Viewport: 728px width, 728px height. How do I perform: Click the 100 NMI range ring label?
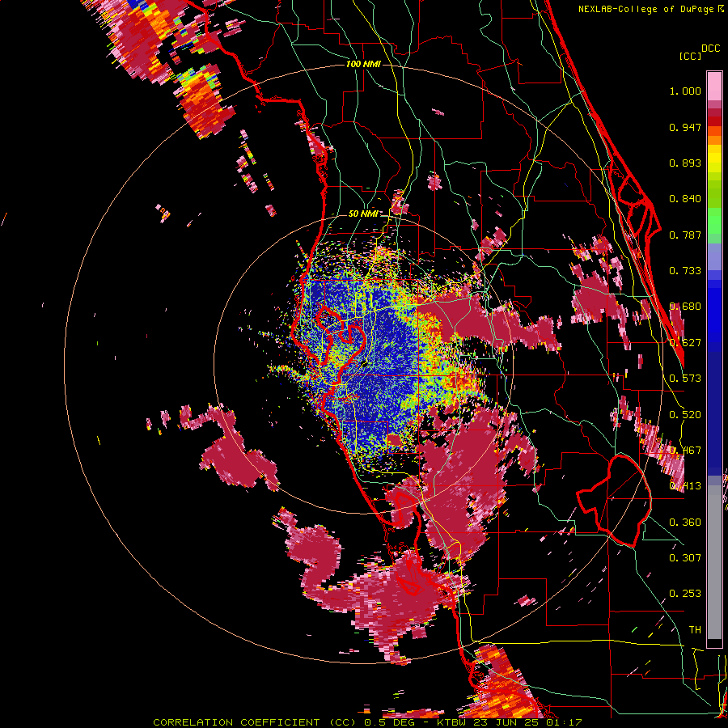[363, 64]
